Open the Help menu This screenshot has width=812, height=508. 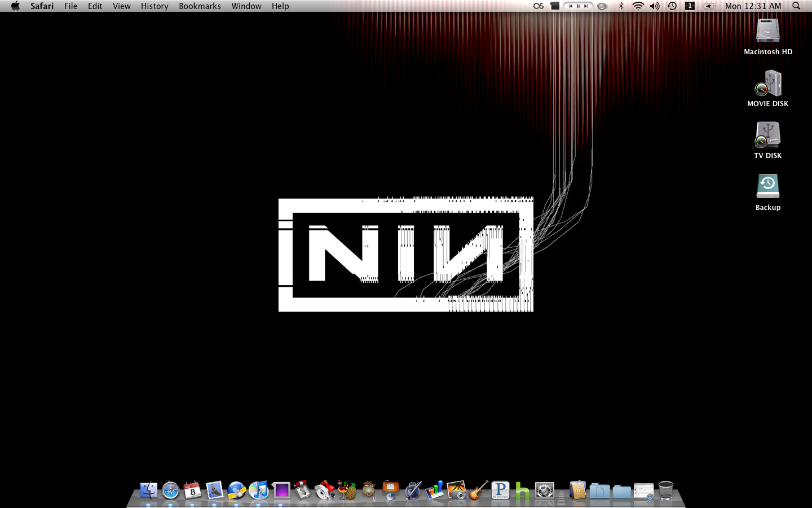tap(280, 6)
